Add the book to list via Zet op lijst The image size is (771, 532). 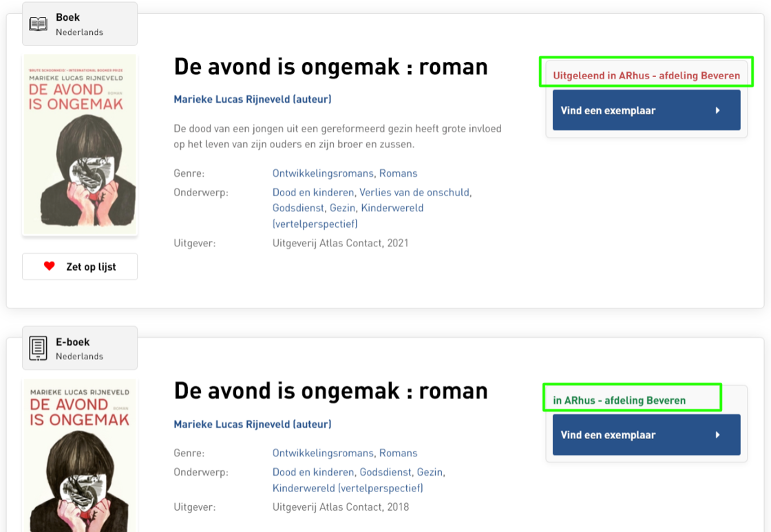(x=80, y=266)
